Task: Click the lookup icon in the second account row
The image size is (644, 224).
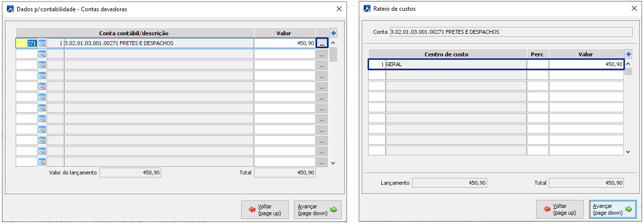Action: [x=42, y=54]
